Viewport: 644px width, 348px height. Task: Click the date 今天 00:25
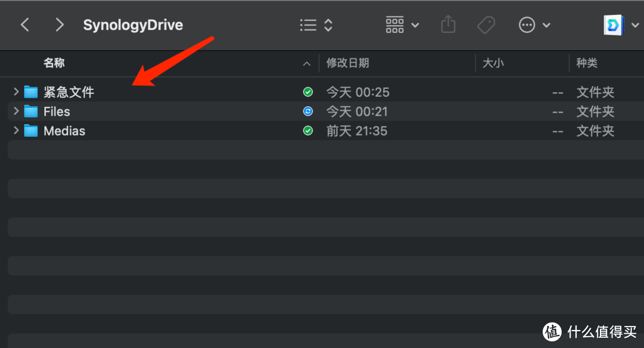[x=358, y=92]
